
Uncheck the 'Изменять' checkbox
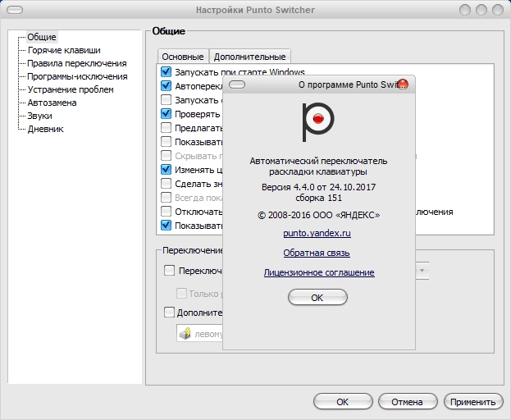point(167,170)
